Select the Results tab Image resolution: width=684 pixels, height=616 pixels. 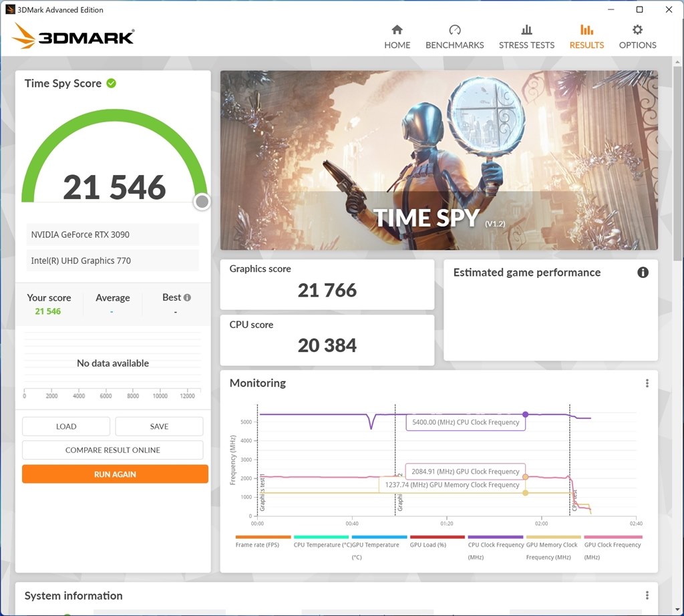(586, 37)
